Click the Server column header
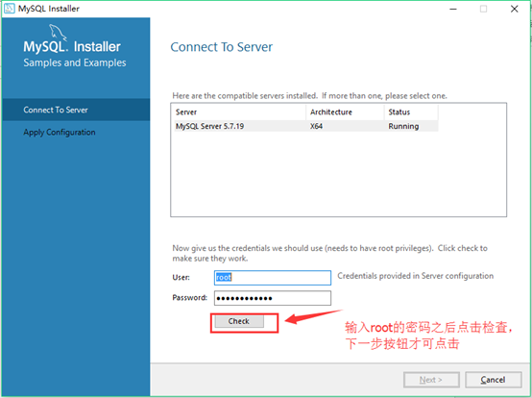Viewport: 532px width, 398px height. pos(239,112)
